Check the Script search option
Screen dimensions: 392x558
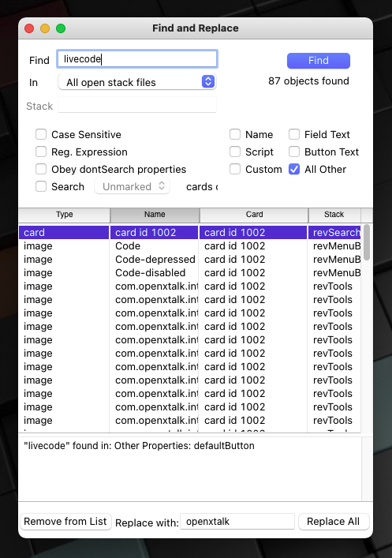pos(235,152)
